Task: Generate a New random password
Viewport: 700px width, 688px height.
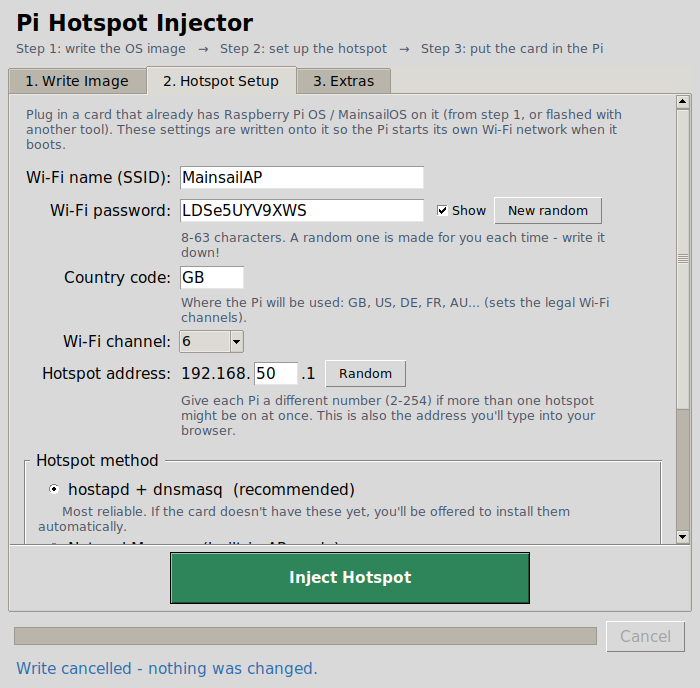Action: [548, 211]
